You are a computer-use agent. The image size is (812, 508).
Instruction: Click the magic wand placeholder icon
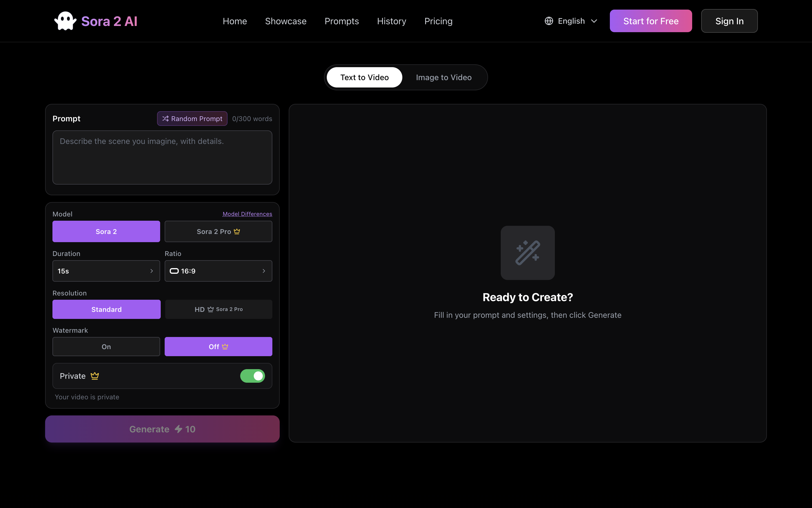(528, 253)
